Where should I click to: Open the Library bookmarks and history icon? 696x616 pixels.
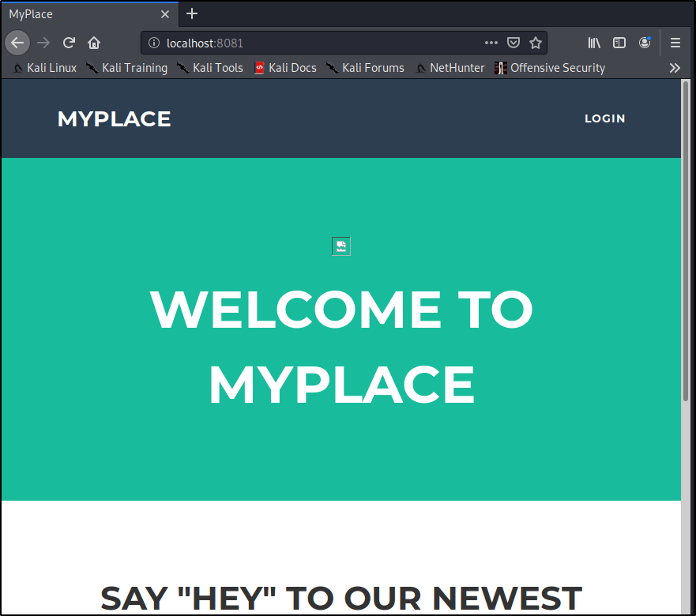tap(594, 43)
